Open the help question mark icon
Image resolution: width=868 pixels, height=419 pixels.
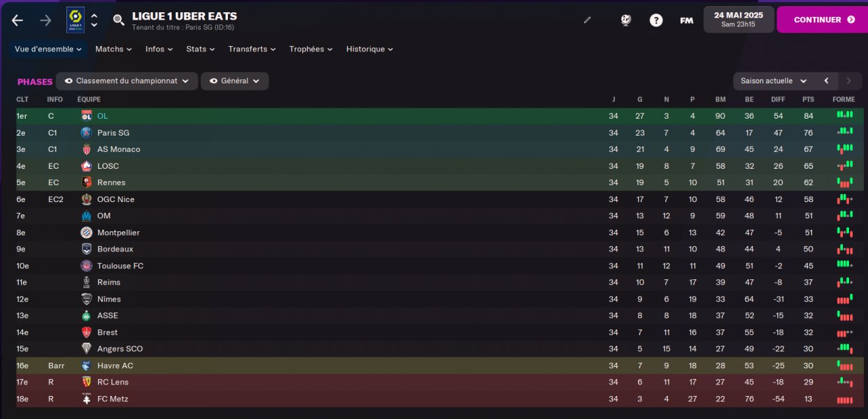click(656, 20)
